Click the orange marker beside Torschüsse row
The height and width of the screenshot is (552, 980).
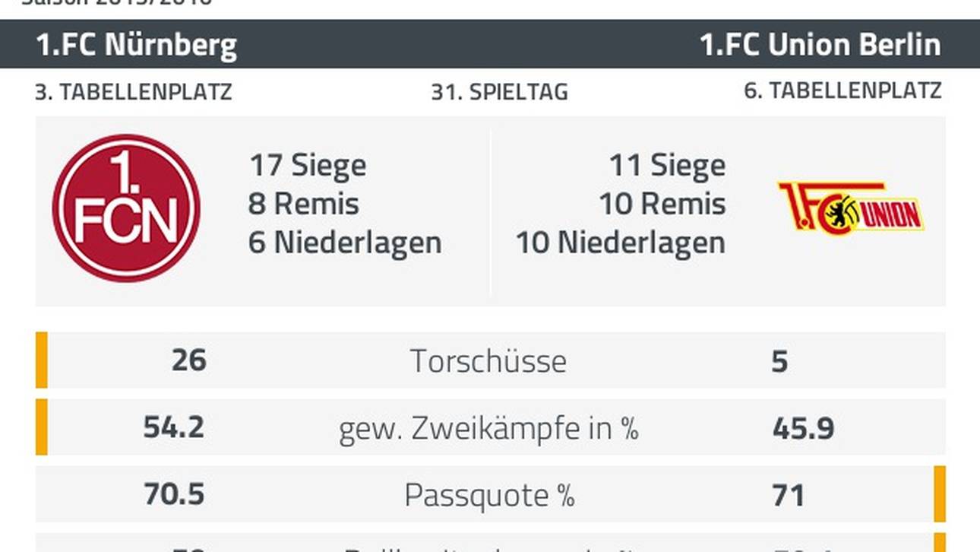(42, 360)
